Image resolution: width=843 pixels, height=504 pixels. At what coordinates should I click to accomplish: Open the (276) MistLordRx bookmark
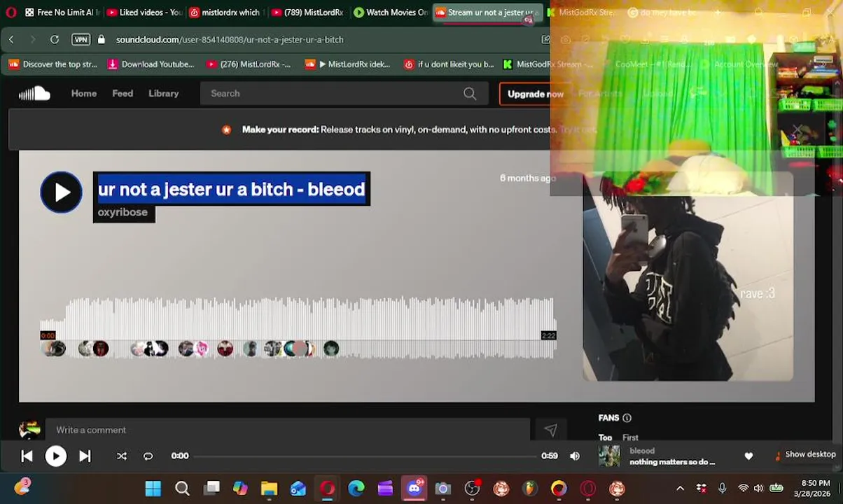coord(249,64)
